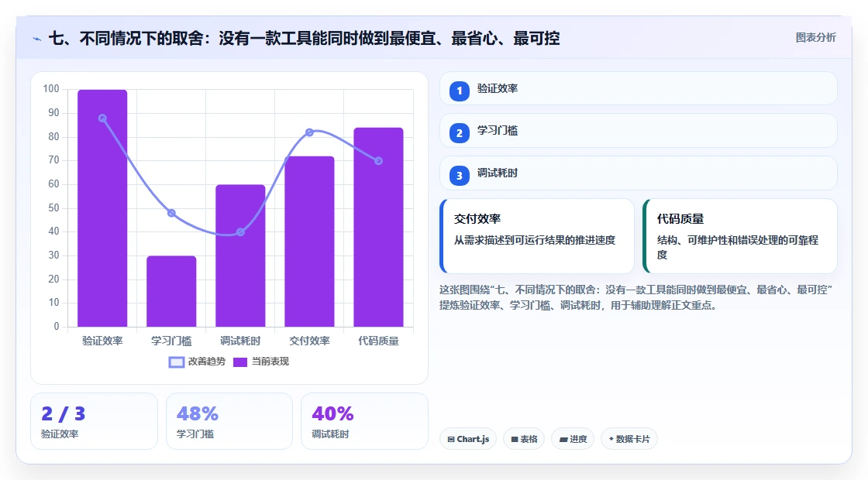
Task: Click the x-axis label 学习门槛
Action: 171,341
